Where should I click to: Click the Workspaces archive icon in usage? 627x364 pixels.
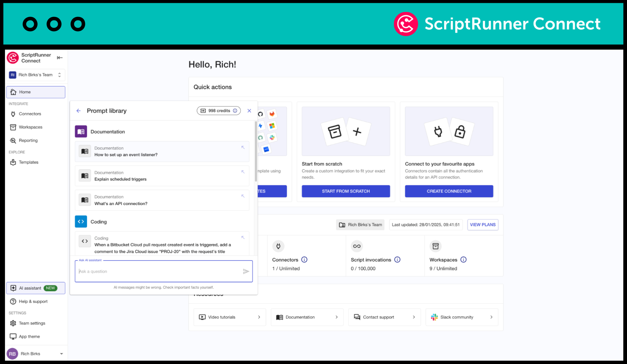(435, 246)
